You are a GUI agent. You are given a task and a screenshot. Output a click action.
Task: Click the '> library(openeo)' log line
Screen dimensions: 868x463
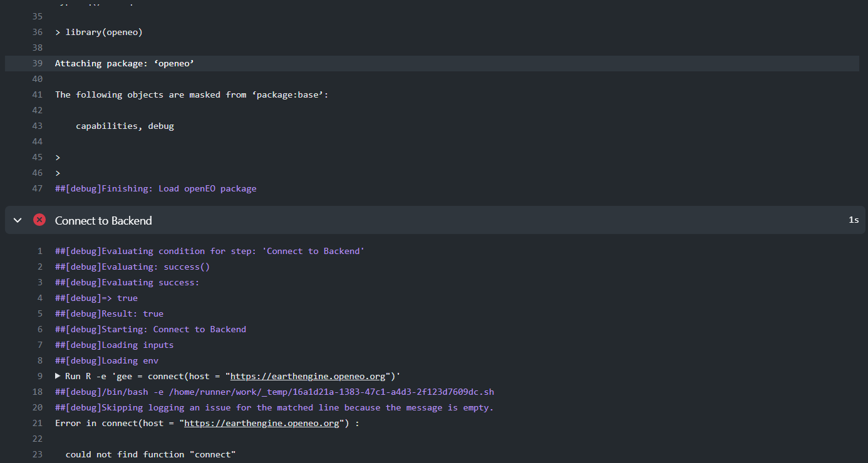tap(99, 32)
